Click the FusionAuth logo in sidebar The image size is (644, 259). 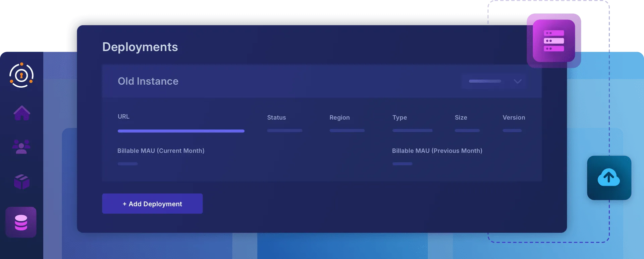(21, 75)
